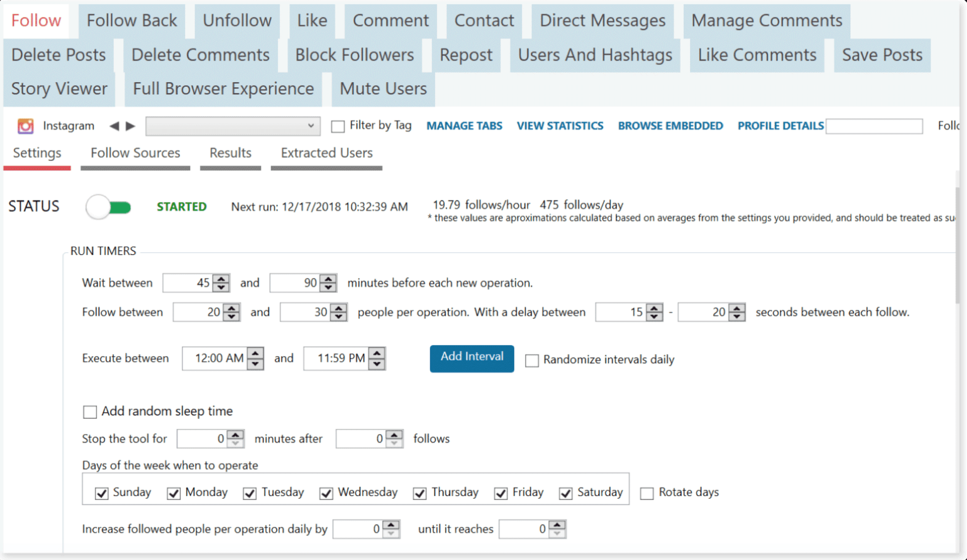Click VIEW STATISTICS link
967x560 pixels.
click(x=560, y=126)
